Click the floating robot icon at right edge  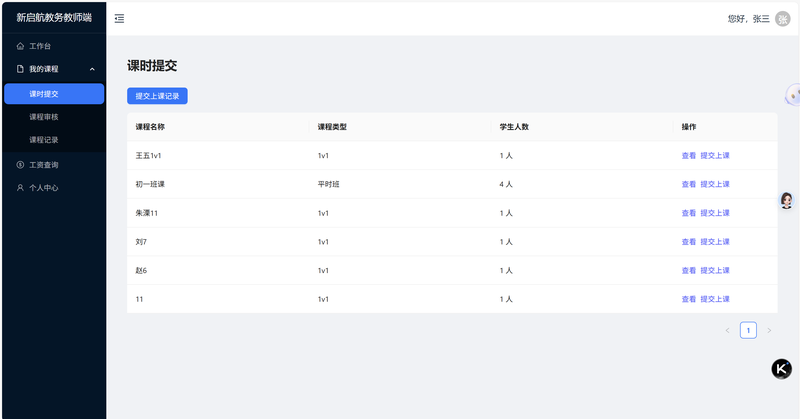tap(792, 94)
